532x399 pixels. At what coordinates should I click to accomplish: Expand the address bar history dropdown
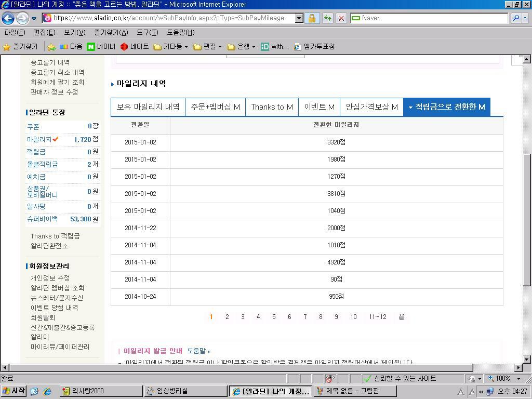(299, 18)
